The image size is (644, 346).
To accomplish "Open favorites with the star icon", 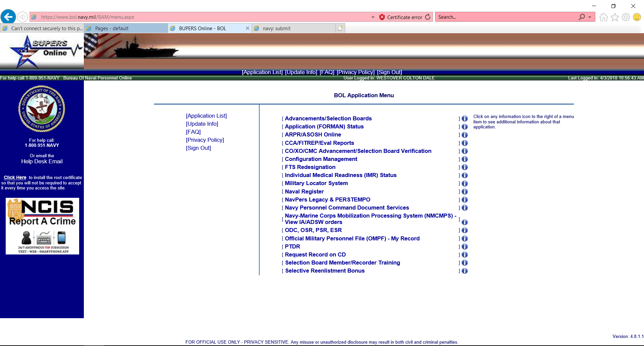I will (615, 17).
